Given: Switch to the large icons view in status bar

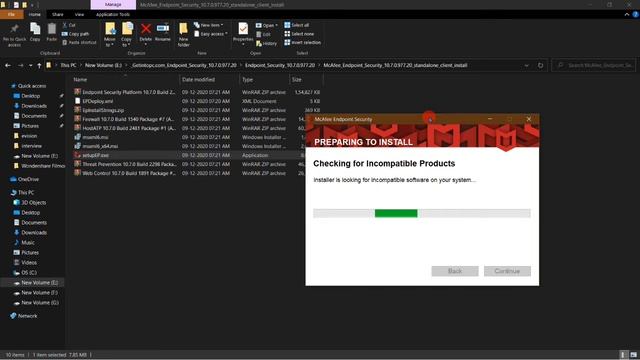Looking at the screenshot, I should pos(633,355).
